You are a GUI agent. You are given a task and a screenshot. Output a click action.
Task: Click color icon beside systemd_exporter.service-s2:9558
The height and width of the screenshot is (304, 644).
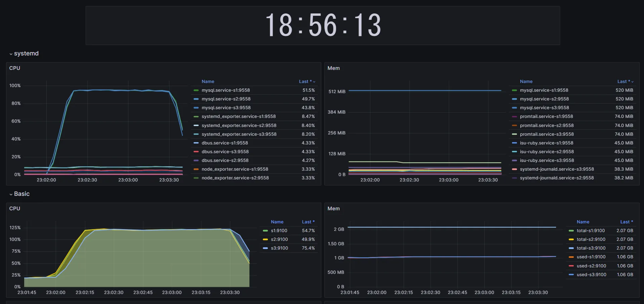coord(196,126)
